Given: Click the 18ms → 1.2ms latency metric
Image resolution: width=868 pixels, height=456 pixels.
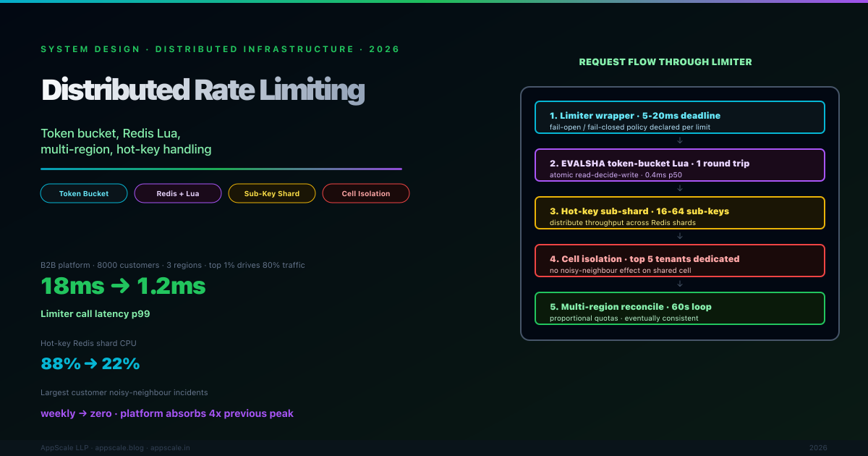Looking at the screenshot, I should click(x=123, y=286).
